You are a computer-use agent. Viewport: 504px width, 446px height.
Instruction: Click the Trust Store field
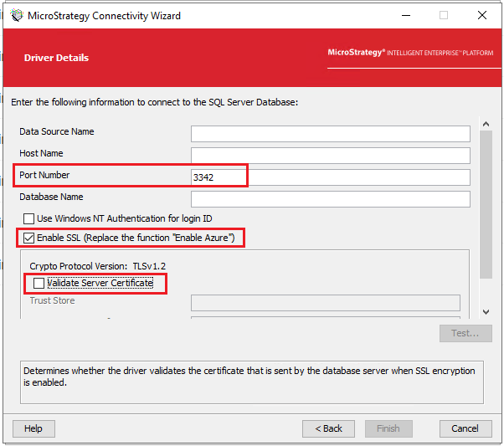[325, 302]
